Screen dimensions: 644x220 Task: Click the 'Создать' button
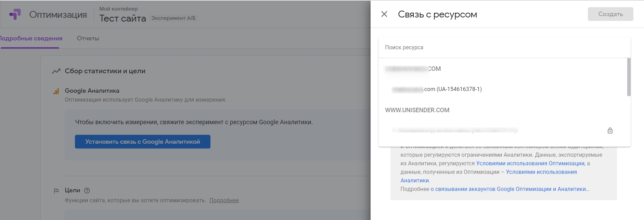coord(610,14)
